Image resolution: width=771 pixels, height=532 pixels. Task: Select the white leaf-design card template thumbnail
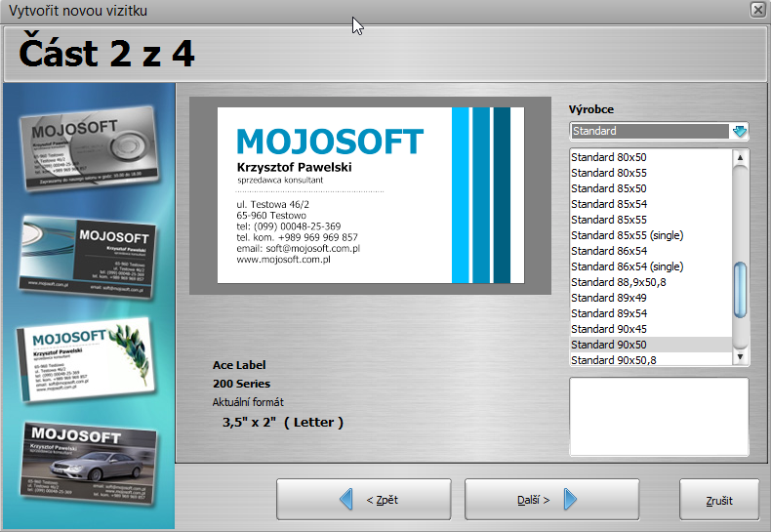click(x=86, y=359)
